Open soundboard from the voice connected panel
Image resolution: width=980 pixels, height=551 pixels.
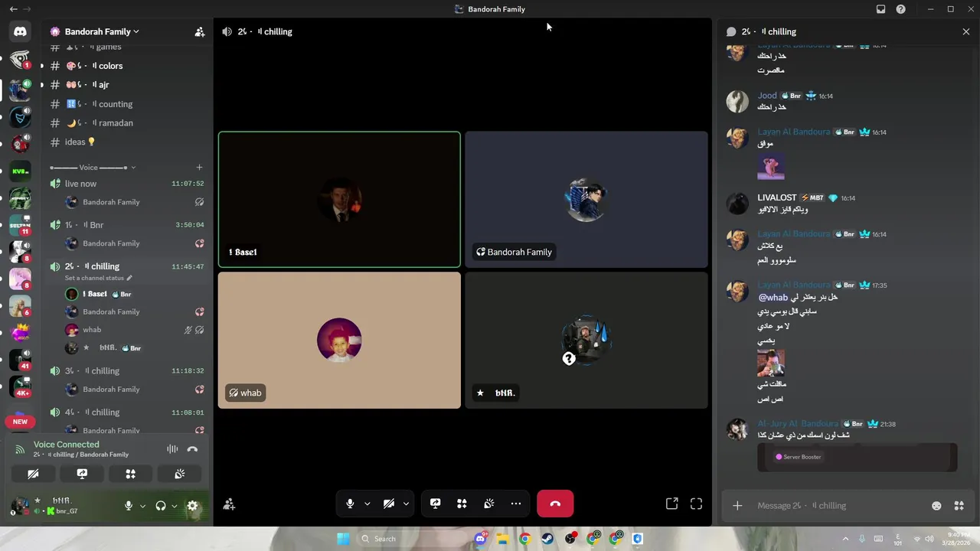coord(180,474)
